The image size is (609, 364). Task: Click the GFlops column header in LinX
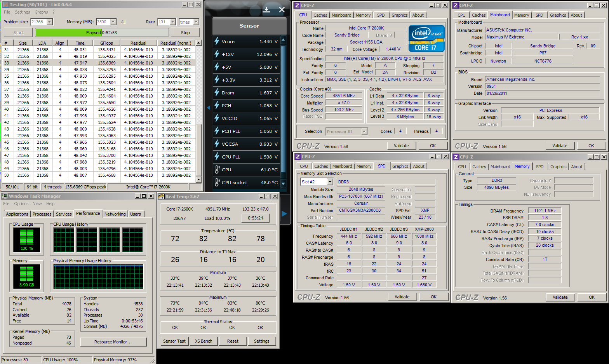coord(107,43)
